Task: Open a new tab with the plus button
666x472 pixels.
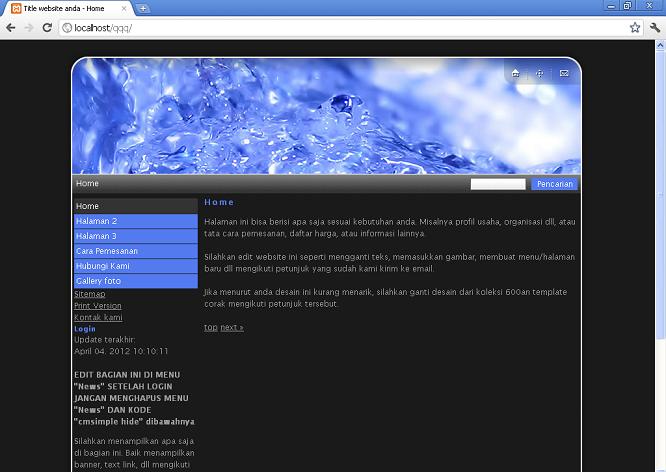Action: 143,8
